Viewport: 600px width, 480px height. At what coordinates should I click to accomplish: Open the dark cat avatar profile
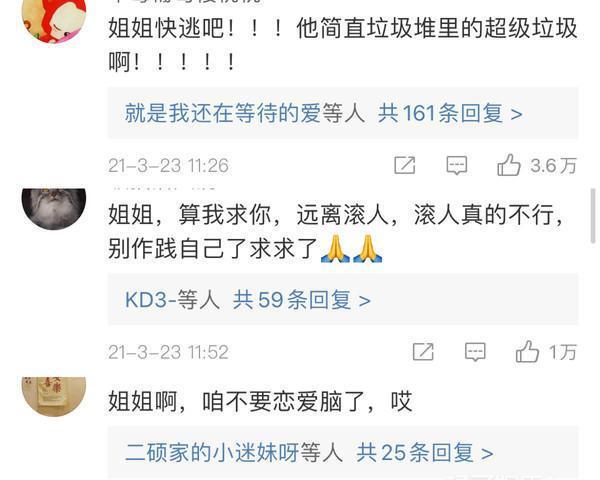[x=54, y=209]
